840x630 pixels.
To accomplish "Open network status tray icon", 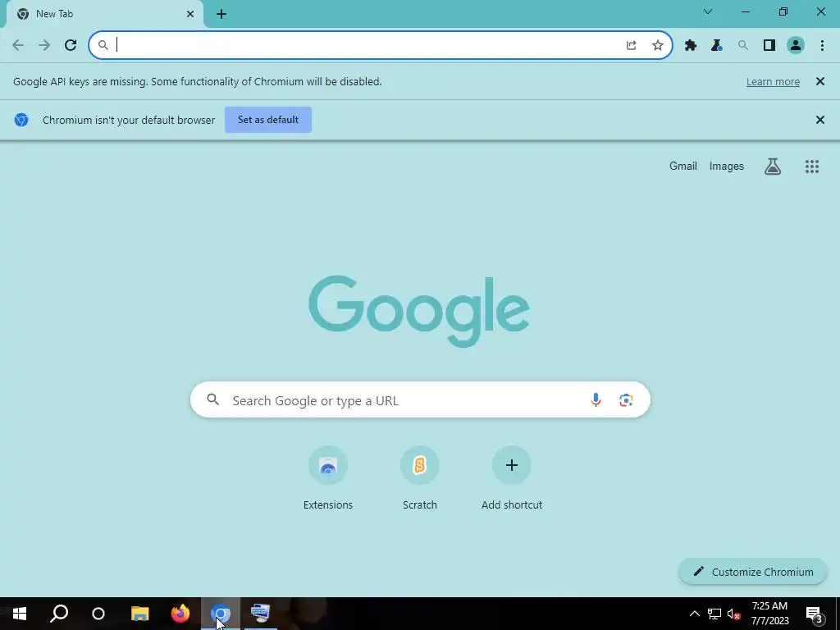I will point(714,614).
